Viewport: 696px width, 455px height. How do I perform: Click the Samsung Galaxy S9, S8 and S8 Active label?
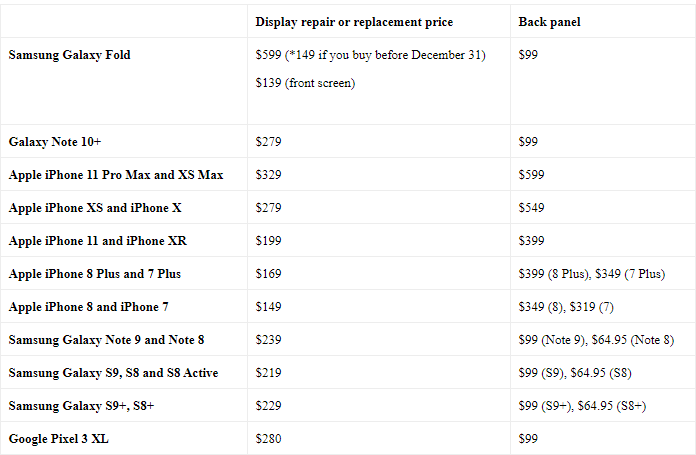(113, 373)
